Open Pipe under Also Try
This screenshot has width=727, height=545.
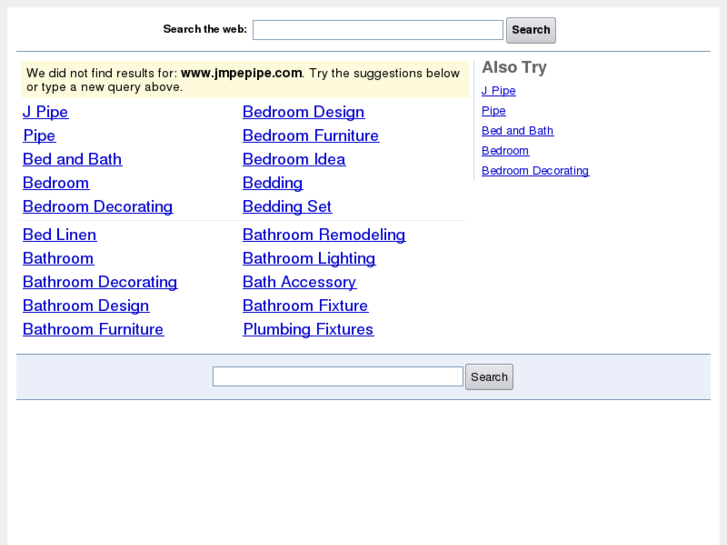tap(493, 111)
